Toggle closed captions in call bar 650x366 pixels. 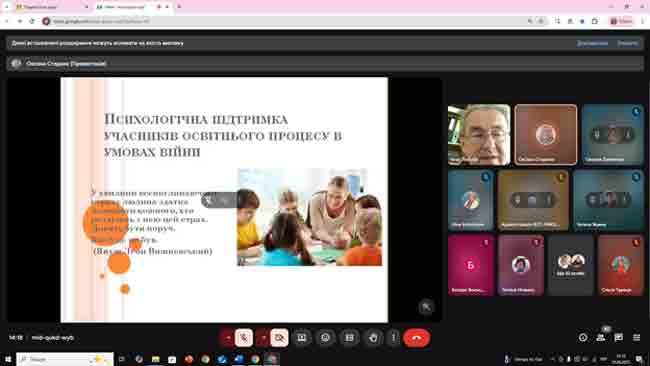tap(349, 338)
